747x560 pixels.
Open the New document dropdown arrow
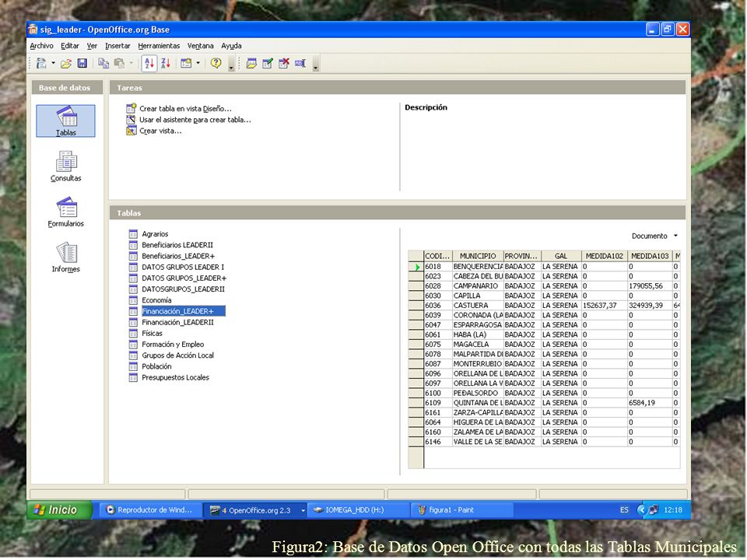tap(54, 63)
